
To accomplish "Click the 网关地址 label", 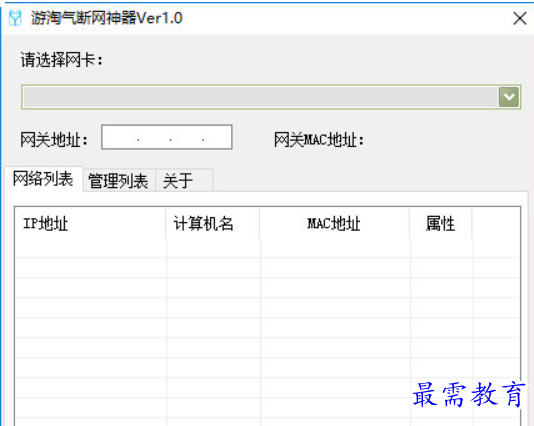I will pyautogui.click(x=54, y=140).
